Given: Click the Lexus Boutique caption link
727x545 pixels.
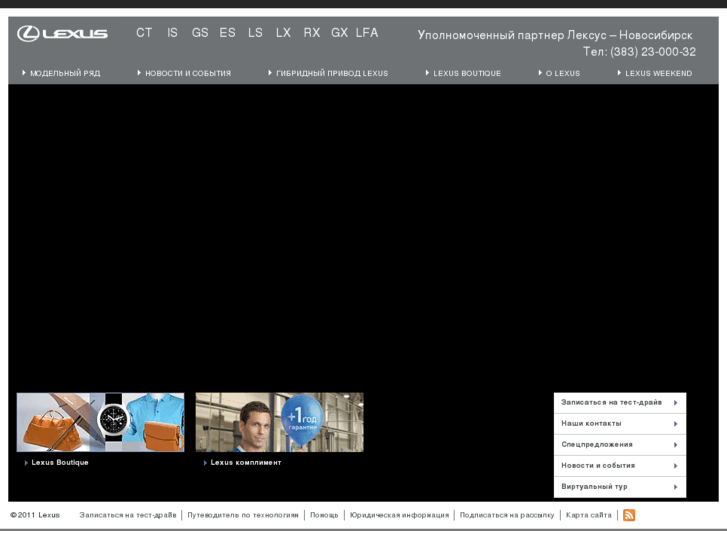Looking at the screenshot, I should click(60, 462).
